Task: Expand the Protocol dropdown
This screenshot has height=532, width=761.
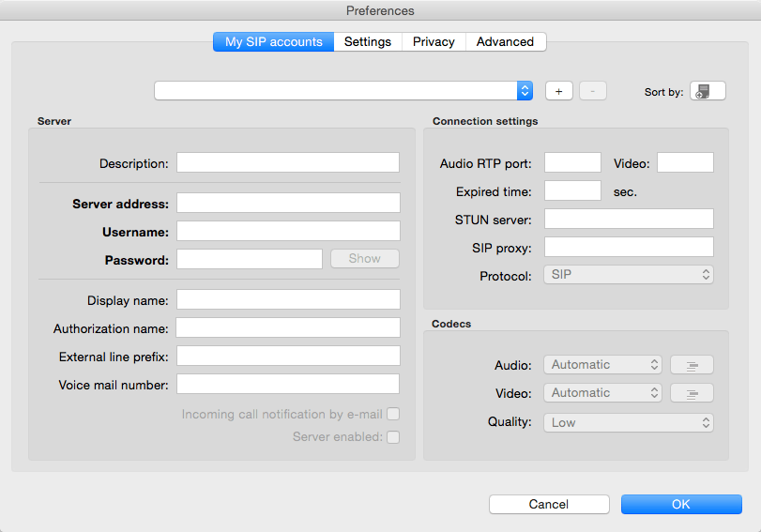Action: [x=629, y=275]
